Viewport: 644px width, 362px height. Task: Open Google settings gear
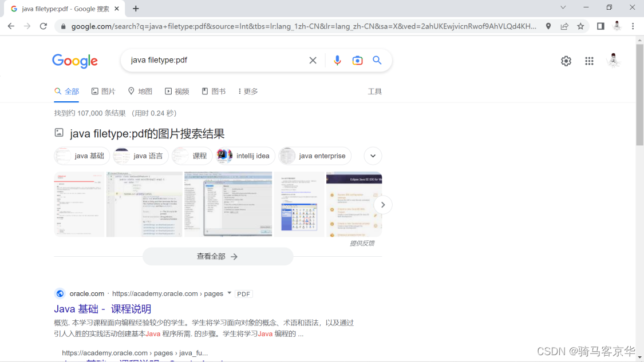[x=566, y=61]
